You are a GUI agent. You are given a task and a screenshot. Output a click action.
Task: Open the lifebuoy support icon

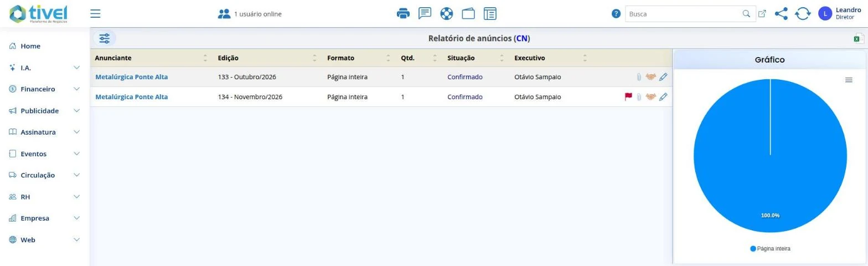[x=446, y=14]
